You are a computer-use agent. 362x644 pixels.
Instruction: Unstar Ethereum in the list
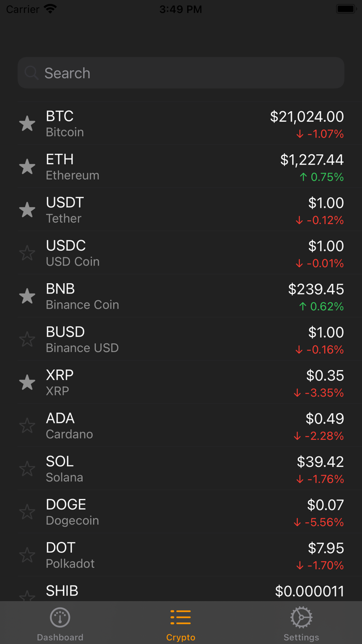coord(27,166)
